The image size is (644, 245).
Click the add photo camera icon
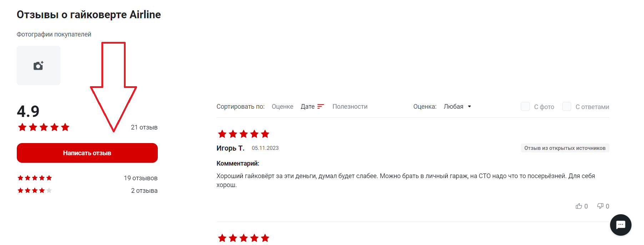pyautogui.click(x=39, y=65)
